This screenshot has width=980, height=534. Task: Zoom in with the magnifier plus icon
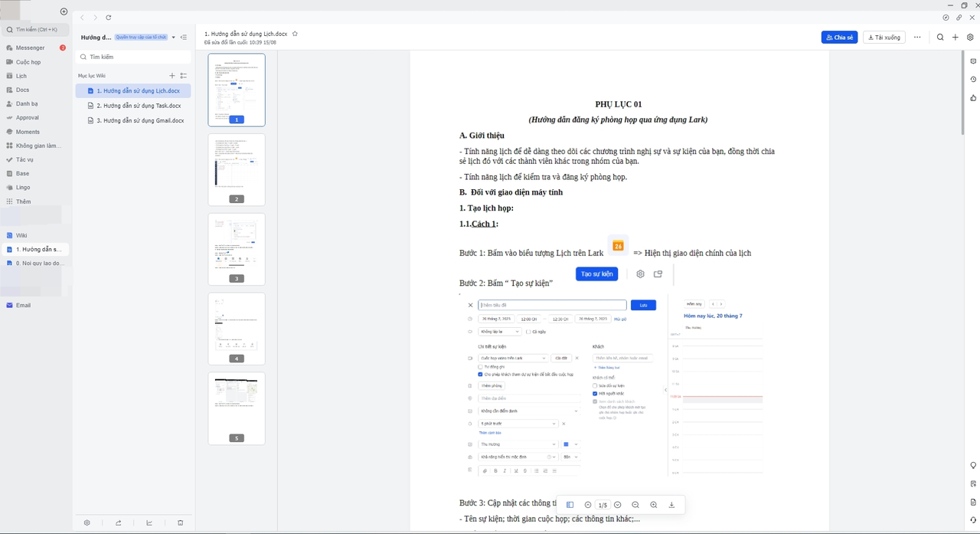pos(653,505)
